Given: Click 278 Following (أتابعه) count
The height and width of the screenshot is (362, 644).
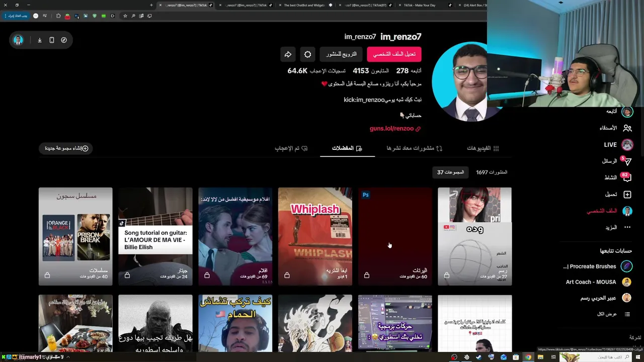Looking at the screenshot, I should pos(409,71).
